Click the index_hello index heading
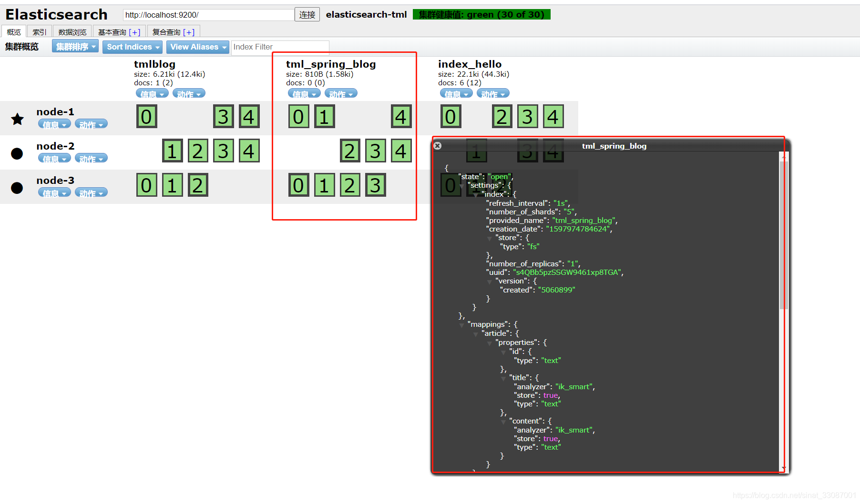860x504 pixels. coord(470,64)
